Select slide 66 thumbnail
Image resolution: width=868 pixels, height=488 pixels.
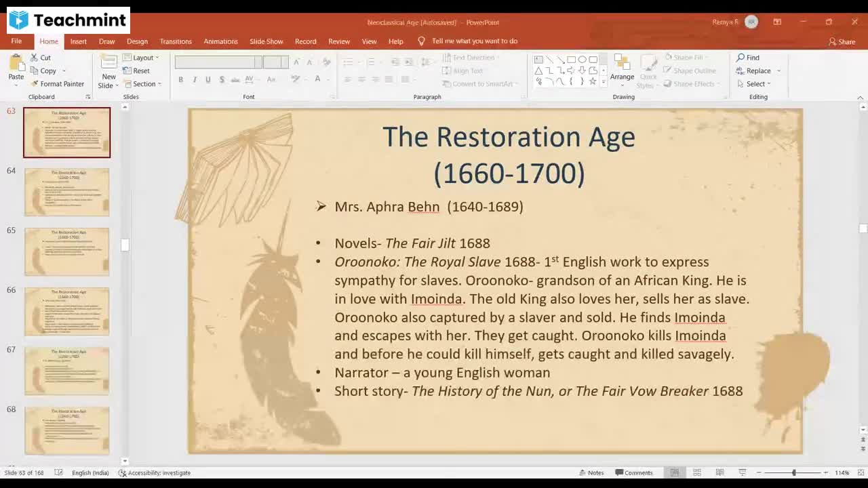point(66,312)
